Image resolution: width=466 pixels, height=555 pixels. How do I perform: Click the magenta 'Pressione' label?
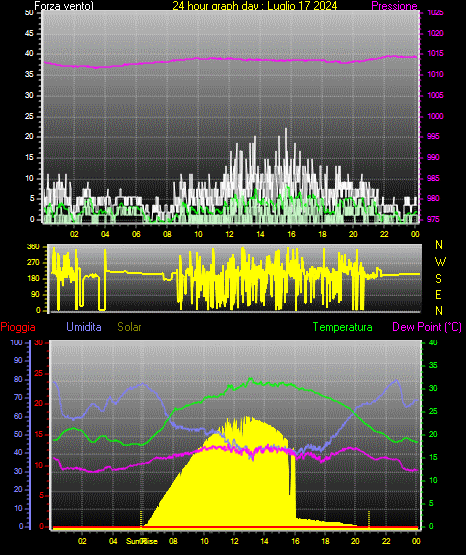click(x=395, y=6)
